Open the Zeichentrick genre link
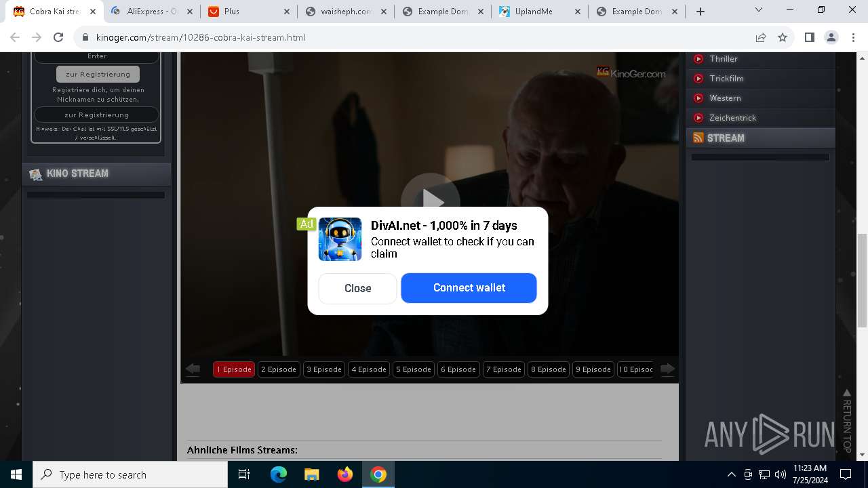Image resolution: width=868 pixels, height=488 pixels. [732, 118]
